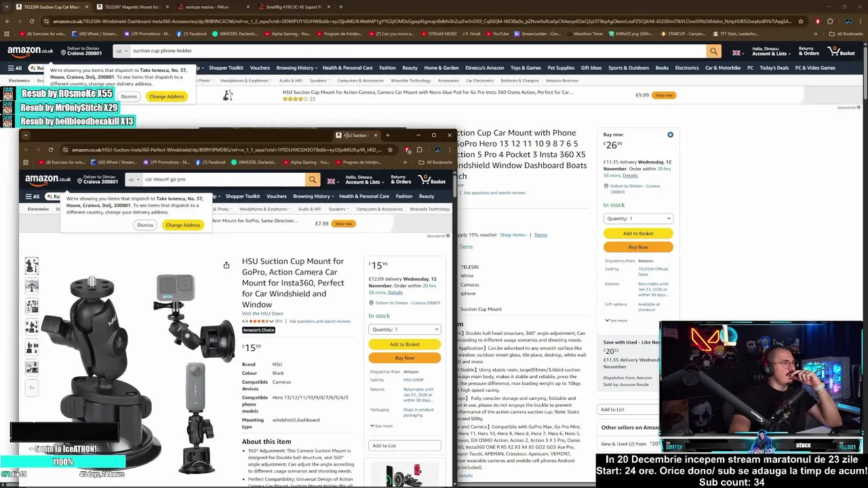Go back in the back browser window

coord(7,21)
